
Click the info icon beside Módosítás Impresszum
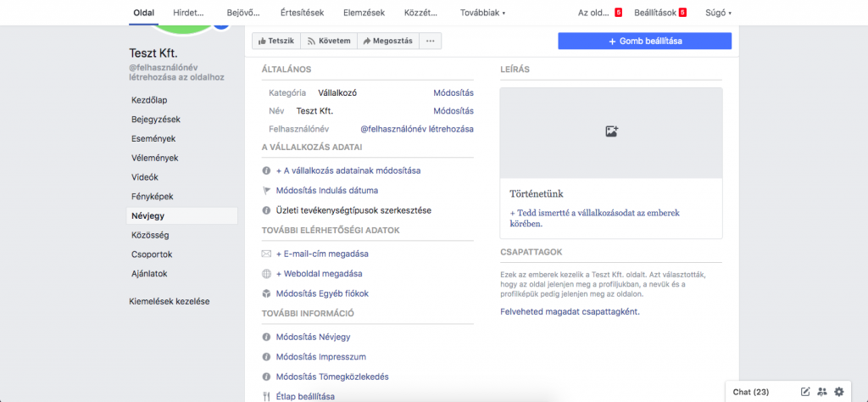(265, 357)
